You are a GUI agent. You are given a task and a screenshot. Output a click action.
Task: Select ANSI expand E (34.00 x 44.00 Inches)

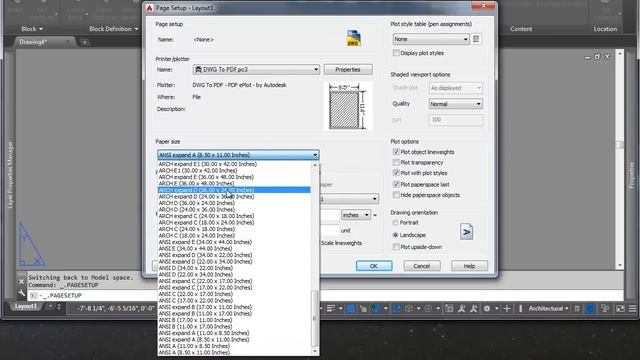click(x=234, y=242)
